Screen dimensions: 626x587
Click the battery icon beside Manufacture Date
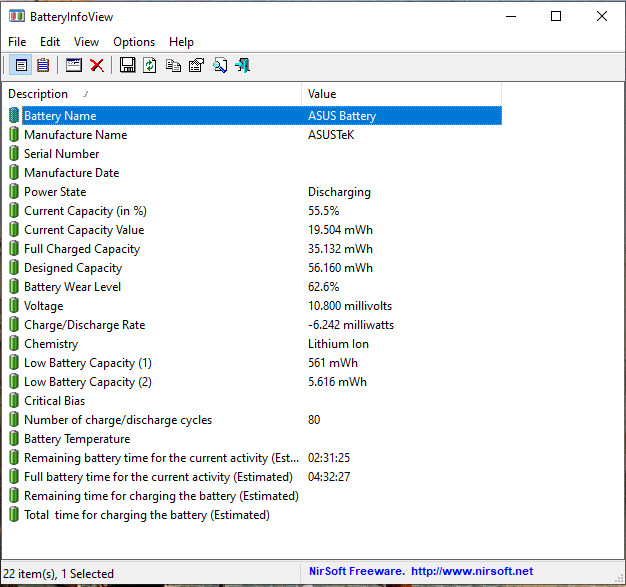(x=14, y=173)
